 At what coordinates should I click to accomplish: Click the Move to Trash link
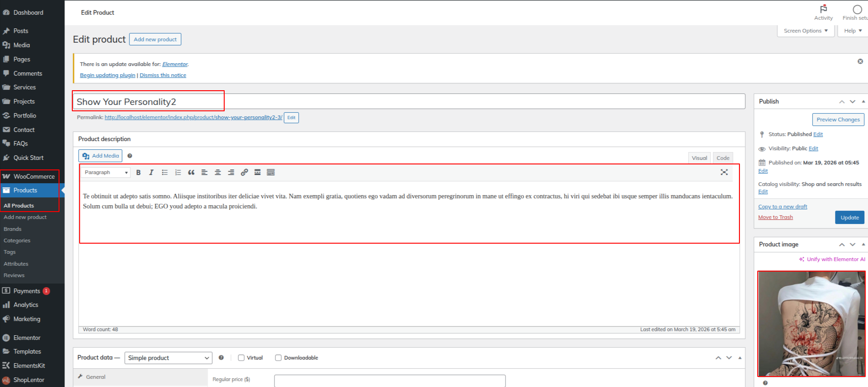[775, 217]
